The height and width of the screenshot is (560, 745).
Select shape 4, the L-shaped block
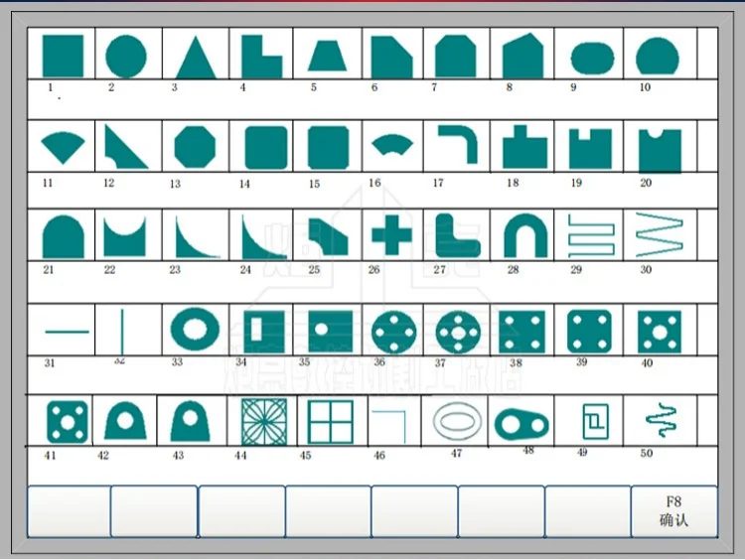click(262, 57)
